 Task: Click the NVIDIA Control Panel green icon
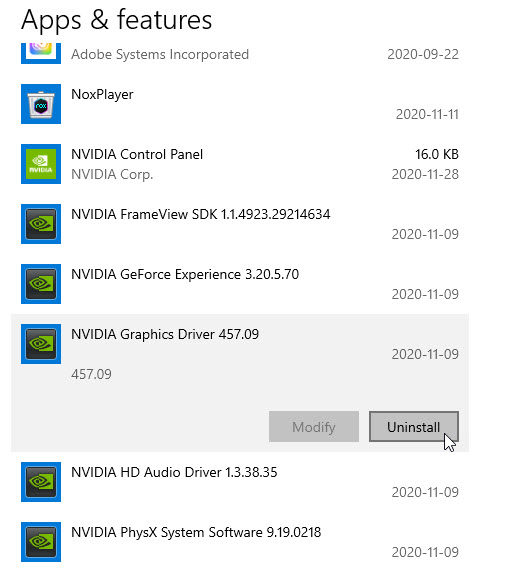point(41,164)
